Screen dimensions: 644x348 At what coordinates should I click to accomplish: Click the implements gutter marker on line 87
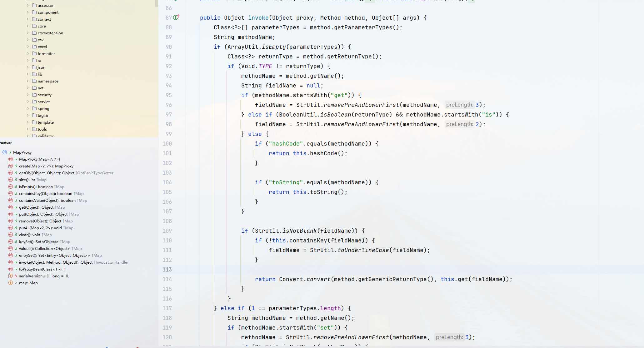click(176, 17)
